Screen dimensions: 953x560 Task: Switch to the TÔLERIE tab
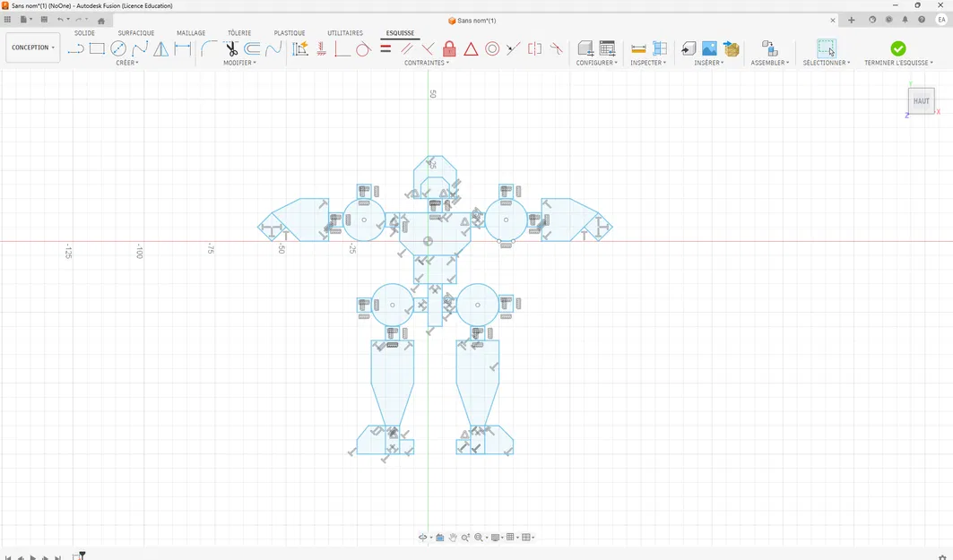(239, 33)
